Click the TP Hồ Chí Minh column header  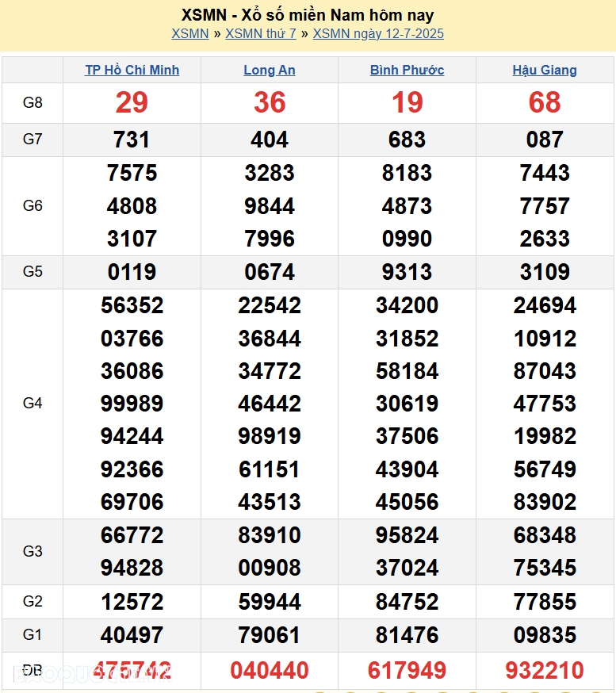coord(132,70)
